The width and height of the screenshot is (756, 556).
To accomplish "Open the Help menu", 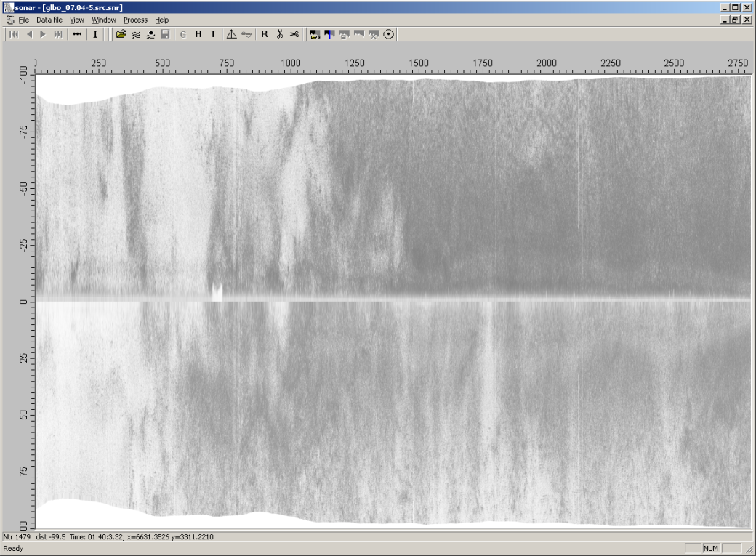I will (161, 20).
